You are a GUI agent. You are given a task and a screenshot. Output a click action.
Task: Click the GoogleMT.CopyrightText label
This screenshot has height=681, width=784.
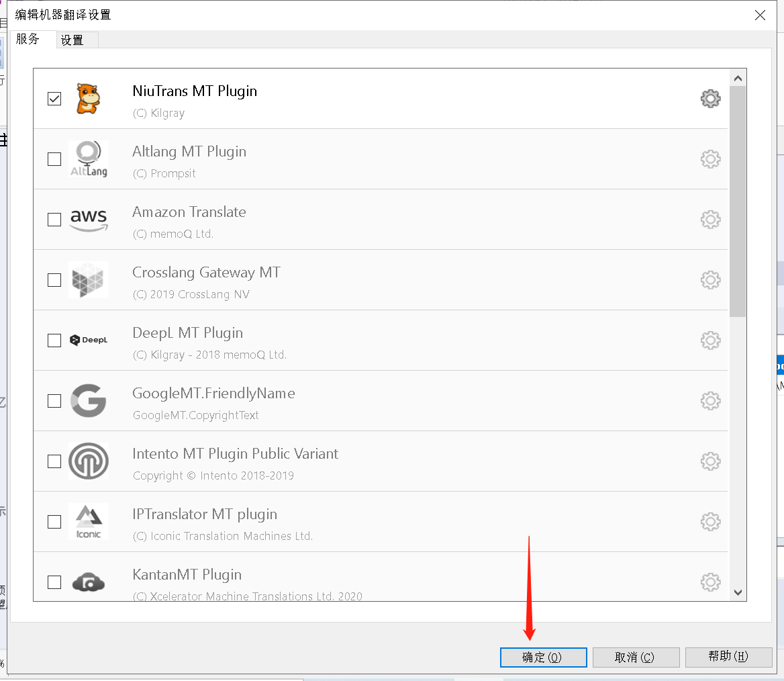195,415
